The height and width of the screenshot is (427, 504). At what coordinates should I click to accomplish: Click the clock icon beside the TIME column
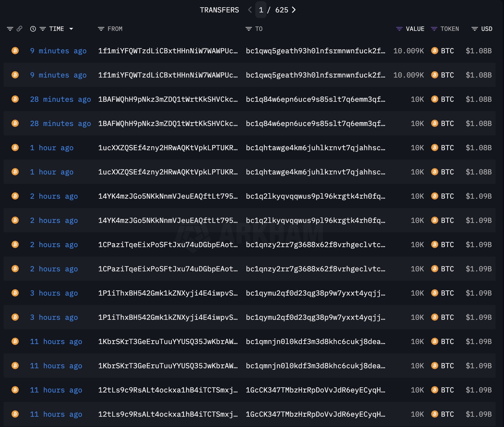click(33, 28)
